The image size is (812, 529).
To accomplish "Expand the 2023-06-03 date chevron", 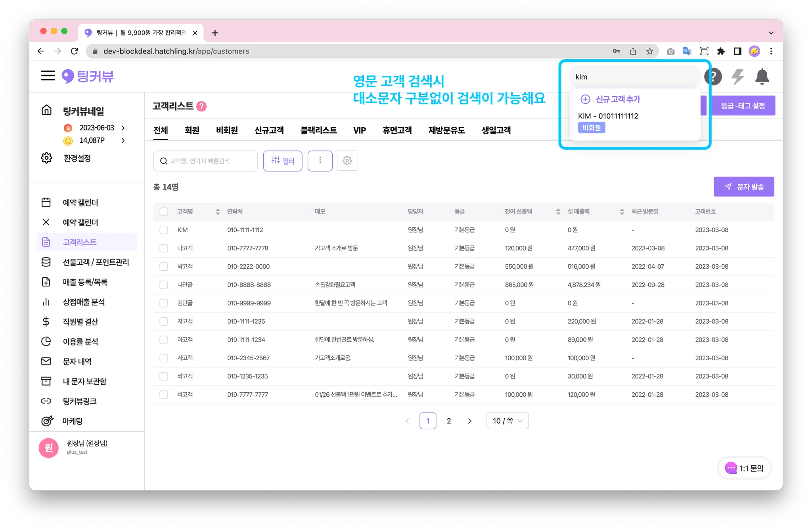I will click(123, 128).
